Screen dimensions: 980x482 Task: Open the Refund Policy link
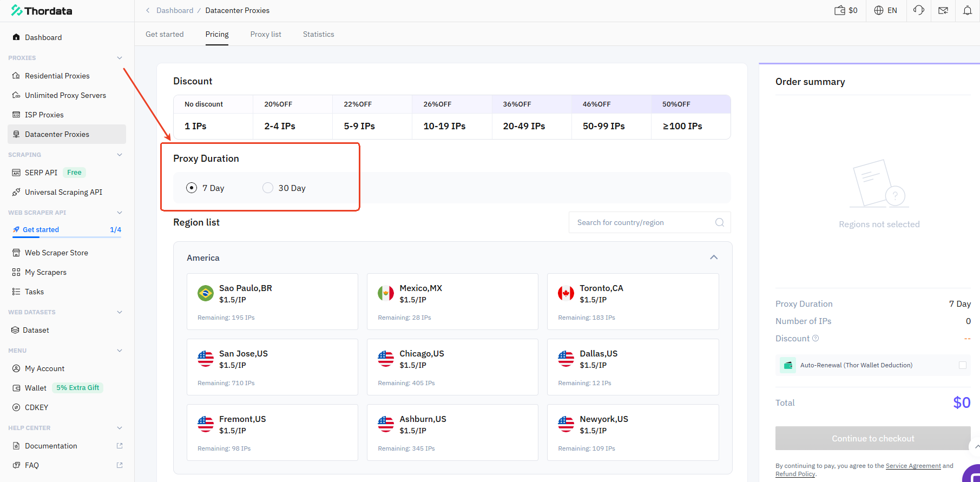(795, 474)
